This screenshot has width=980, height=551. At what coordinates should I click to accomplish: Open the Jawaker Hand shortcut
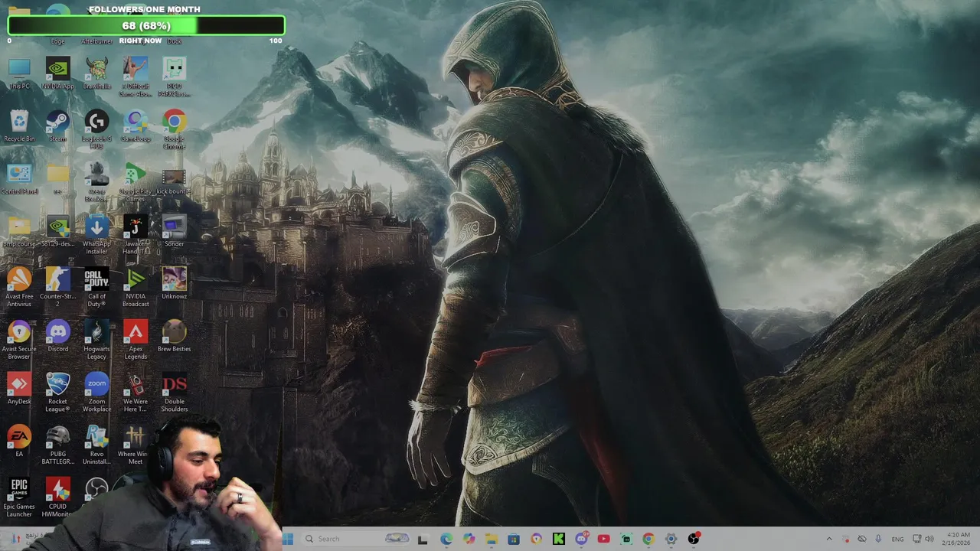(136, 235)
